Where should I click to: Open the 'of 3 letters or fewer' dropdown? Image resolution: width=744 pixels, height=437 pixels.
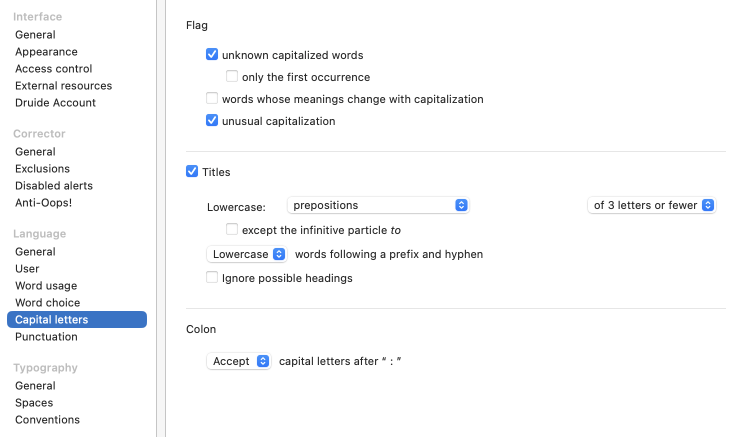click(x=651, y=205)
